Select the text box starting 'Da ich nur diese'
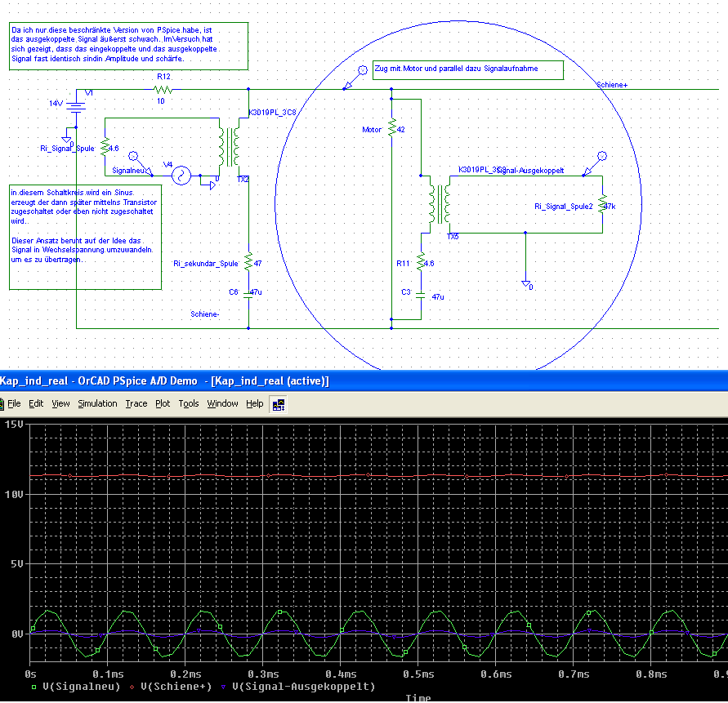The image size is (728, 703). click(x=128, y=46)
